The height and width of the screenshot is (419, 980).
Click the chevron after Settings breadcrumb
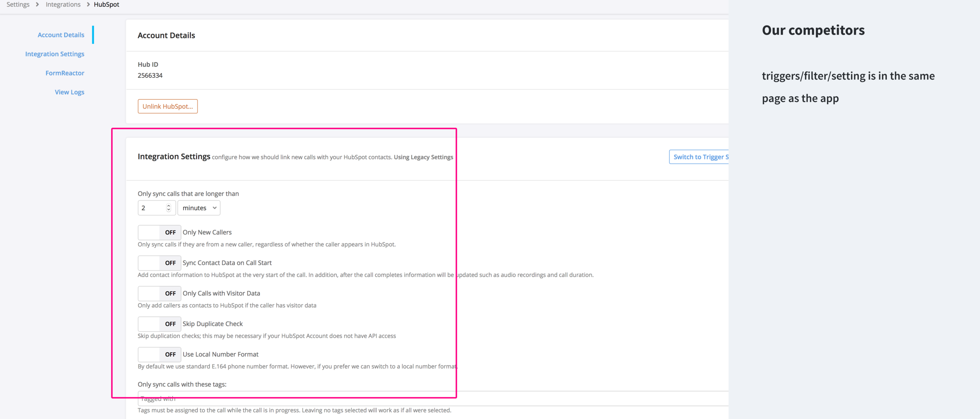coord(38,4)
